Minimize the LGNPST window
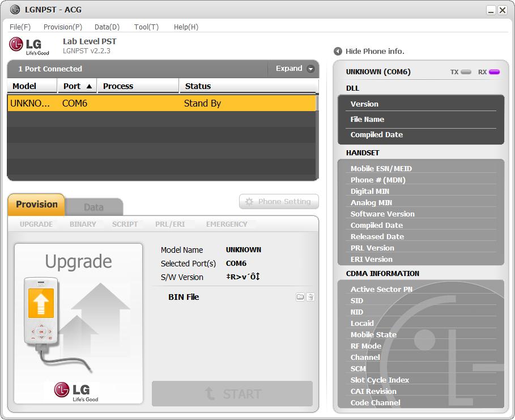515x420 pixels. 491,10
